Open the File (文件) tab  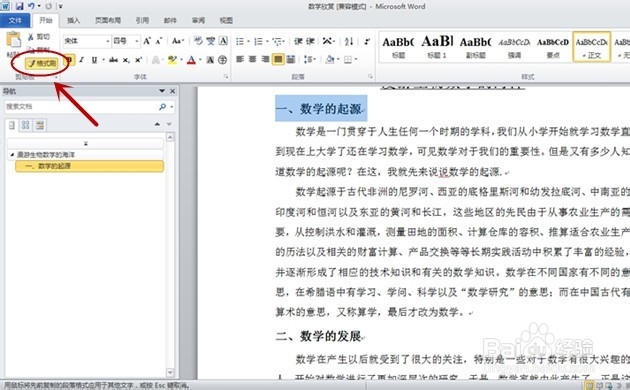click(x=15, y=20)
